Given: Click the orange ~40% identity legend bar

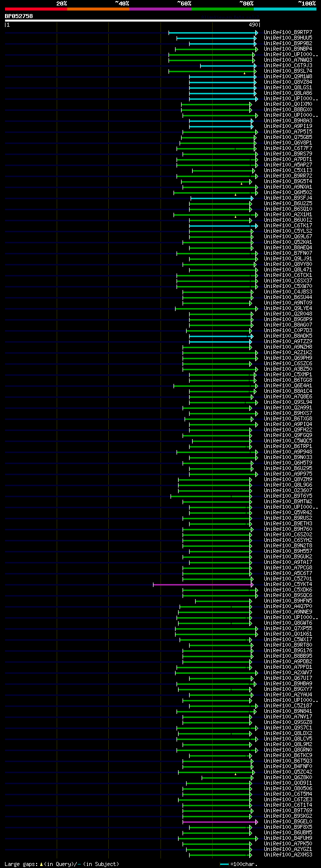Looking at the screenshot, I should click(x=98, y=9).
